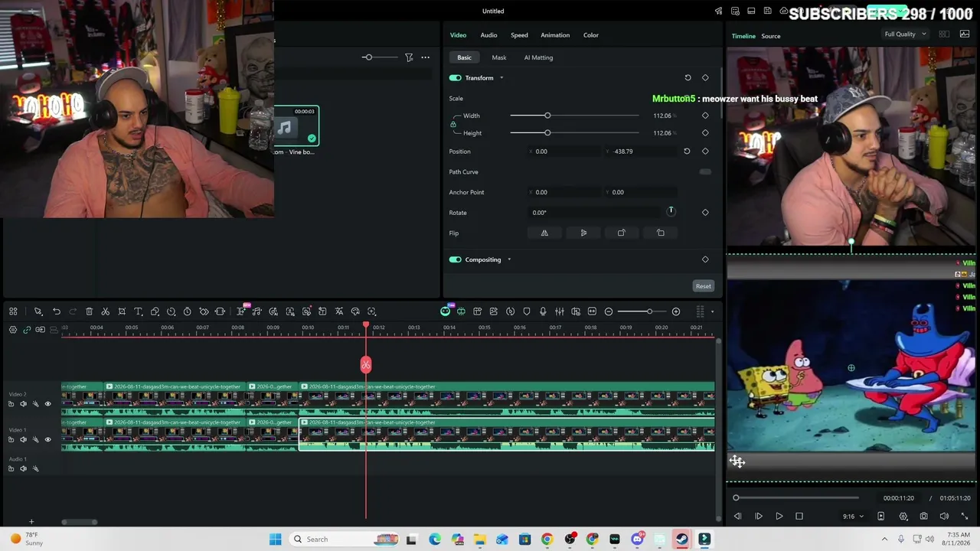The width and height of the screenshot is (980, 551).
Task: Zoom out the timeline with minus icon
Action: click(609, 311)
